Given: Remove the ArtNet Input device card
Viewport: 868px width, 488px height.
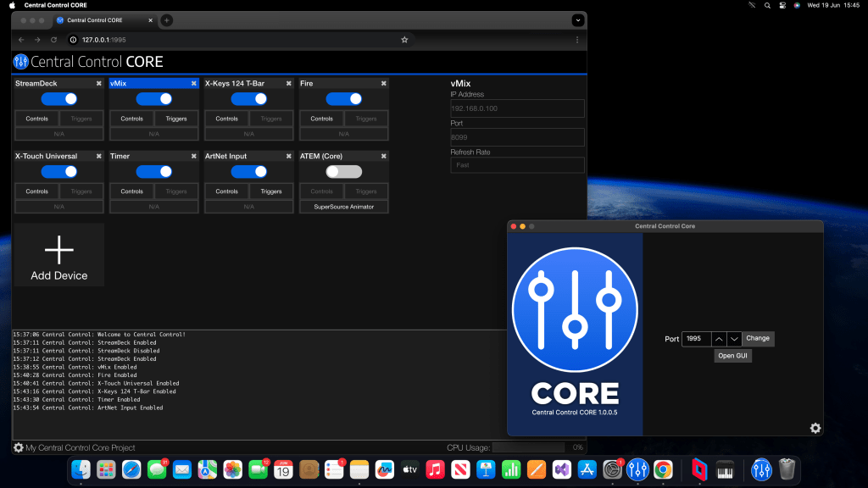Looking at the screenshot, I should pos(289,157).
